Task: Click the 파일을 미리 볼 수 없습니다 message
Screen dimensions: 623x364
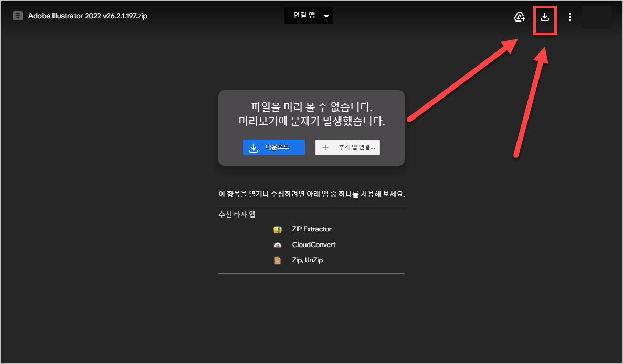Action: click(312, 107)
